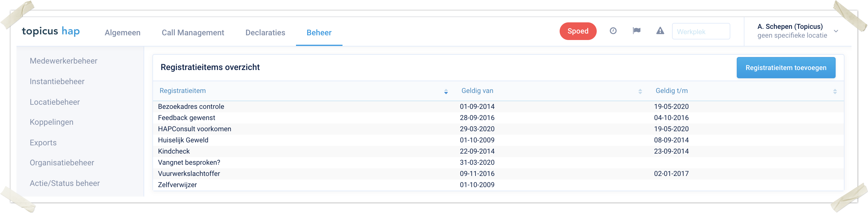868x213 pixels.
Task: Sort by Geldig t/m column arrows
Action: (x=834, y=91)
